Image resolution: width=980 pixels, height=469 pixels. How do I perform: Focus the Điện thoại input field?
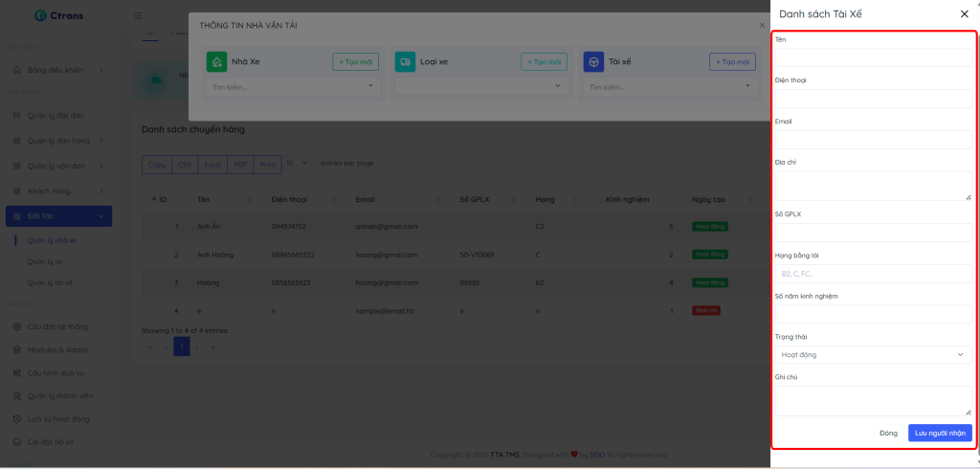coord(872,99)
